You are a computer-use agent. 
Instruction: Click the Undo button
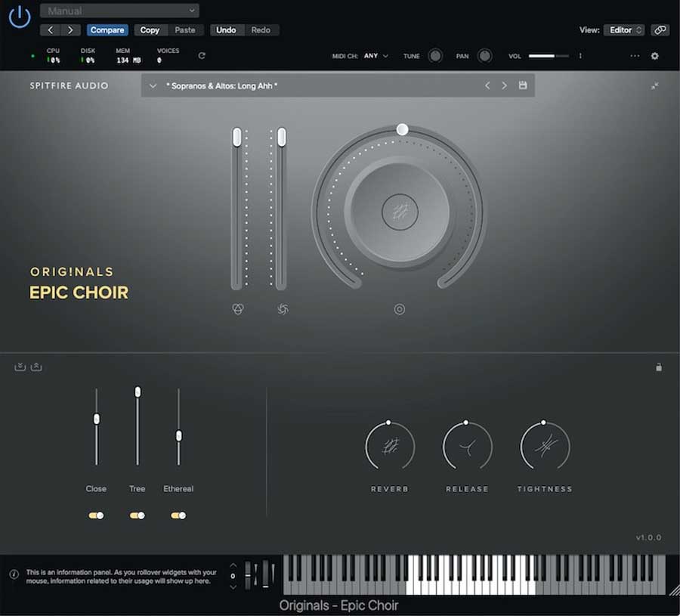point(226,30)
